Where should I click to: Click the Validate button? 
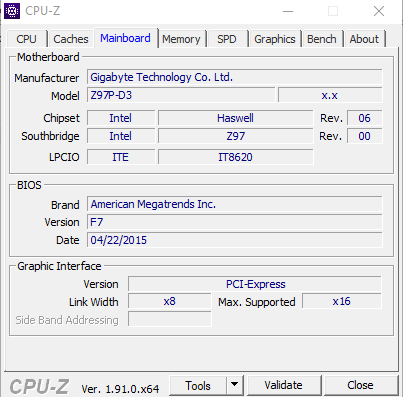click(284, 385)
